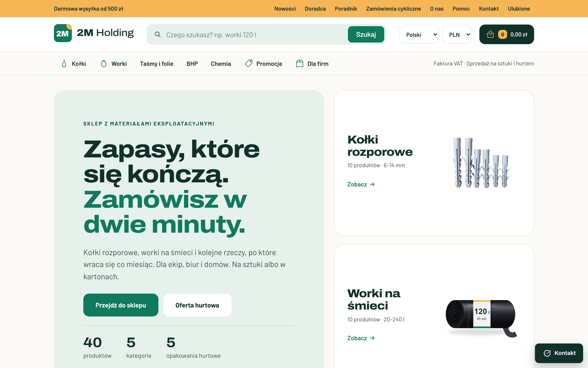
Task: Click the search magnifier icon
Action: click(158, 35)
